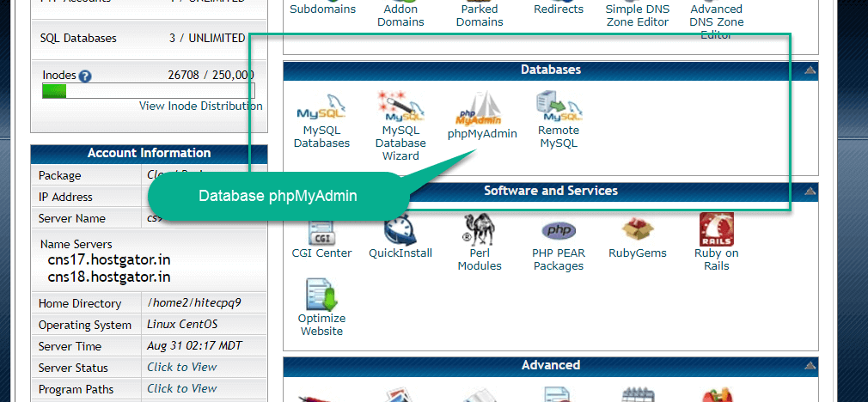Click the Server Name row label

pyautogui.click(x=72, y=218)
